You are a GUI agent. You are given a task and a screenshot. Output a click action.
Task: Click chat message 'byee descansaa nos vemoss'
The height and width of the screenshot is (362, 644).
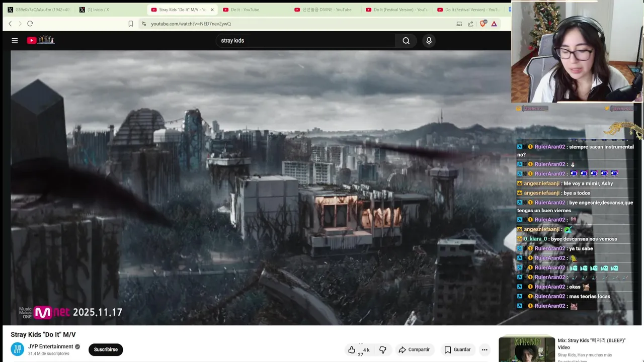(584, 239)
